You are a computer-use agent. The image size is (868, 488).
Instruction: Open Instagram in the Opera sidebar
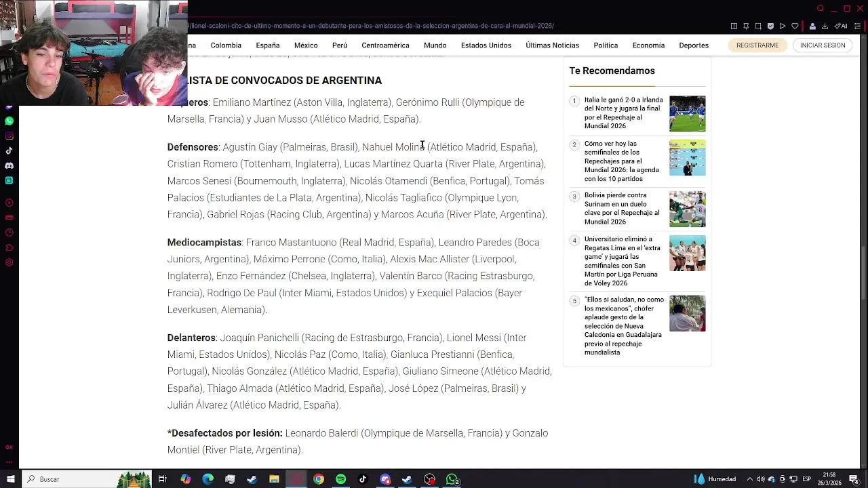click(x=9, y=136)
